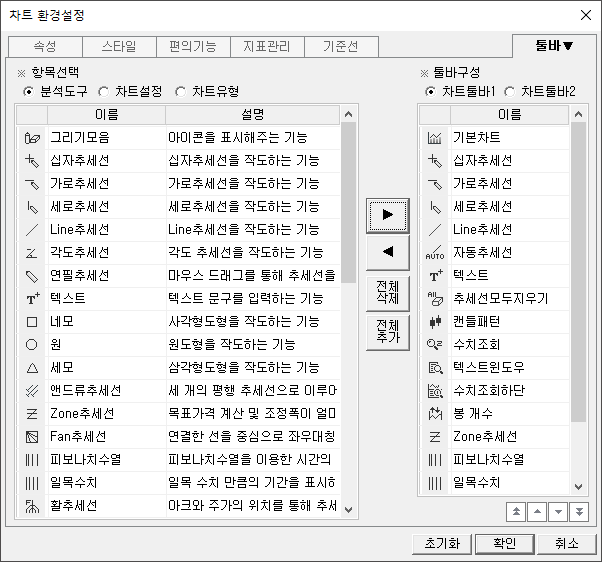Select the 그리기모음 icon in left list

(32, 137)
